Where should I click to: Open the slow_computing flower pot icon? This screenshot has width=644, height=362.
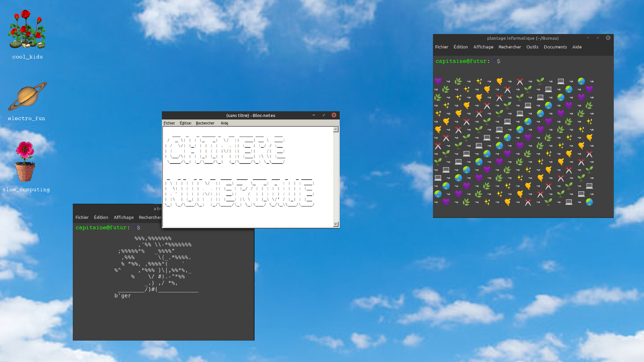25,162
